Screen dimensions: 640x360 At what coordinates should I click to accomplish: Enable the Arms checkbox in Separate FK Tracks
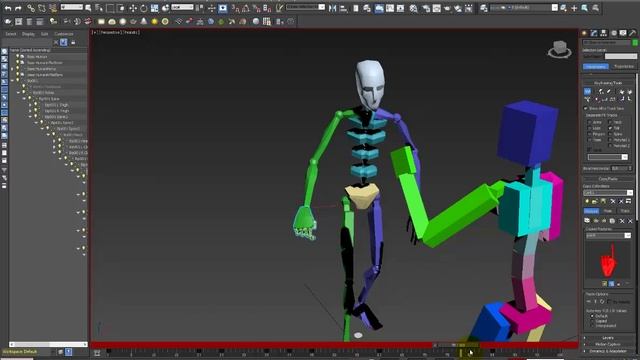tap(590, 122)
